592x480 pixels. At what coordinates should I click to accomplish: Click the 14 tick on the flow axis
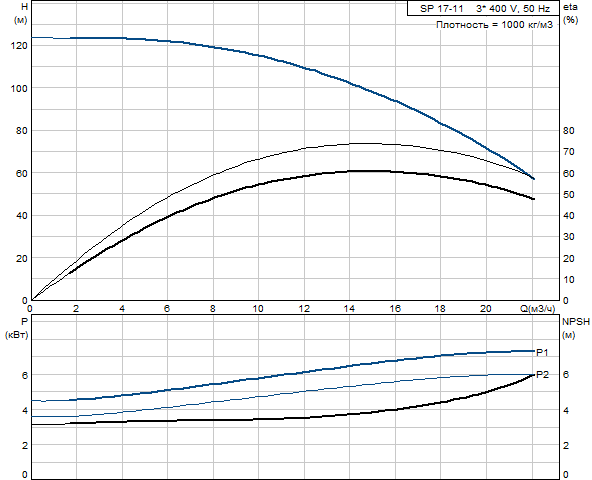[349, 309]
